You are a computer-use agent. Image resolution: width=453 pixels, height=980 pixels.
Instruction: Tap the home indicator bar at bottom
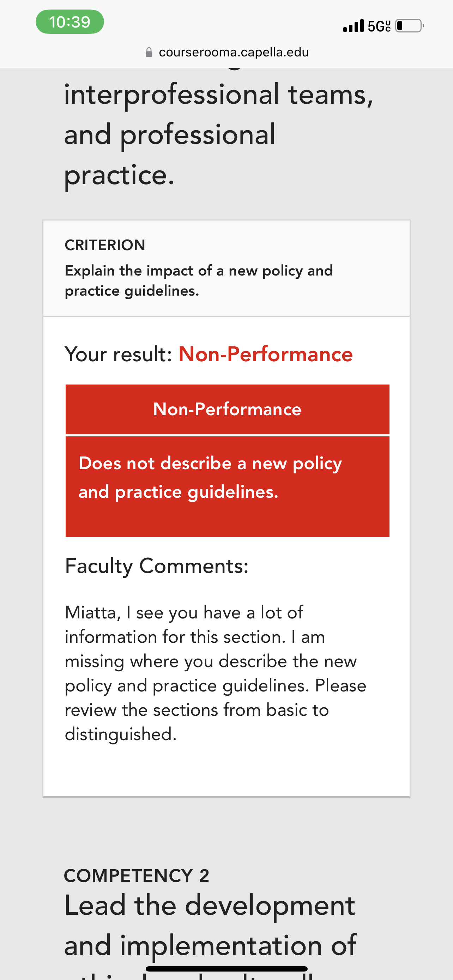[227, 969]
